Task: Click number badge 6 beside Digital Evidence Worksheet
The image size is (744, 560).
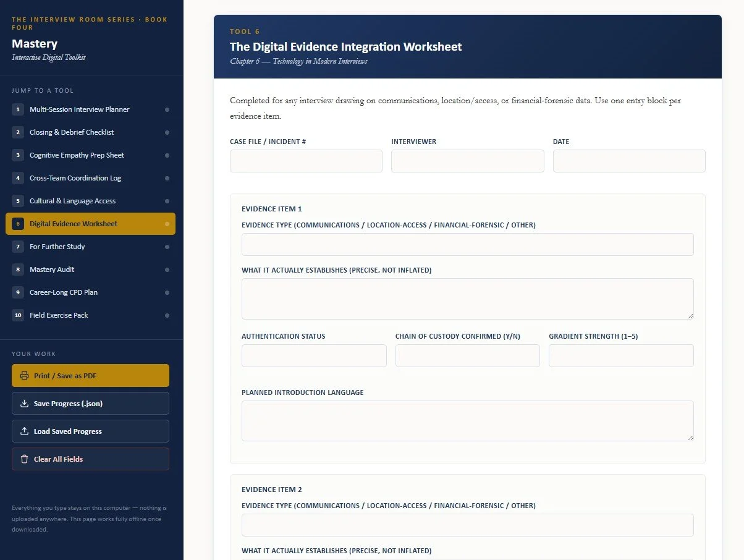Action: coord(18,224)
